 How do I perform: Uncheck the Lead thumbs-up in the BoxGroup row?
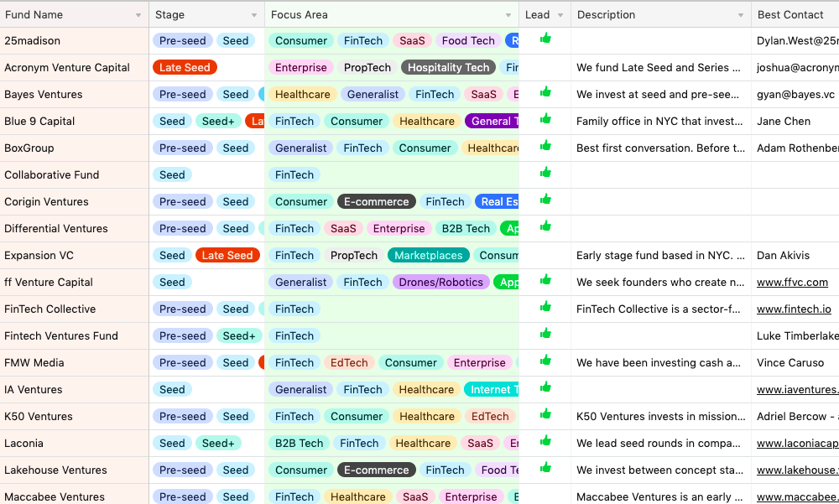click(x=545, y=146)
